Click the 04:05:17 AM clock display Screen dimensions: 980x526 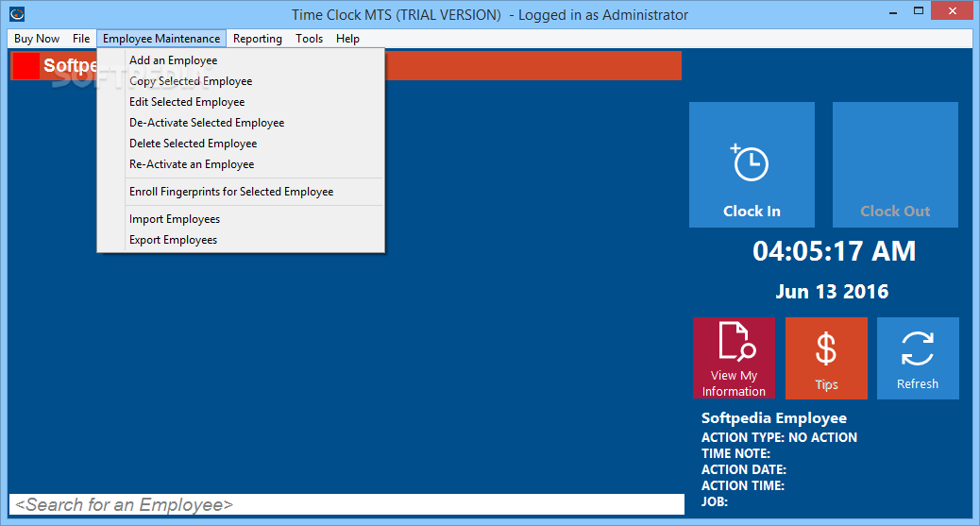point(834,251)
